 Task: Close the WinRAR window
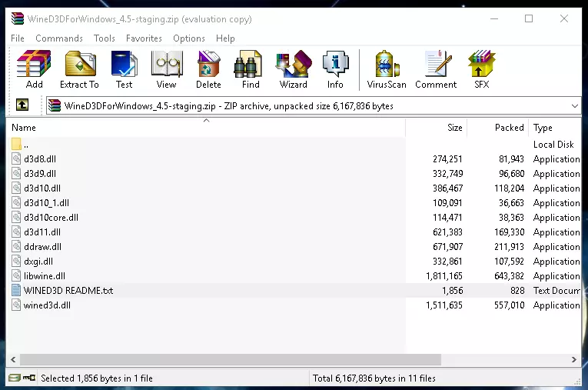coord(564,18)
